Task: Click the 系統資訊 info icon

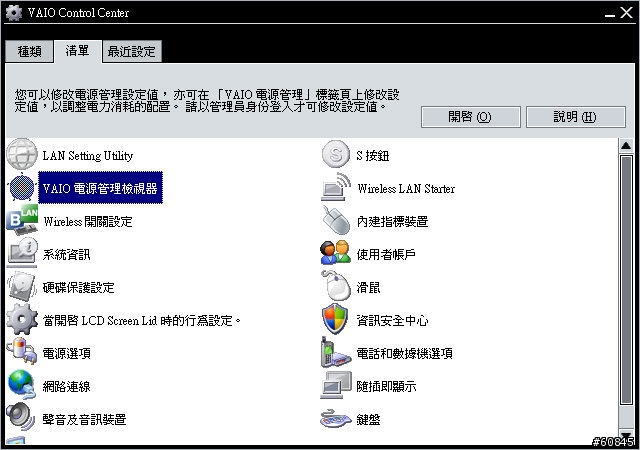Action: [x=22, y=253]
